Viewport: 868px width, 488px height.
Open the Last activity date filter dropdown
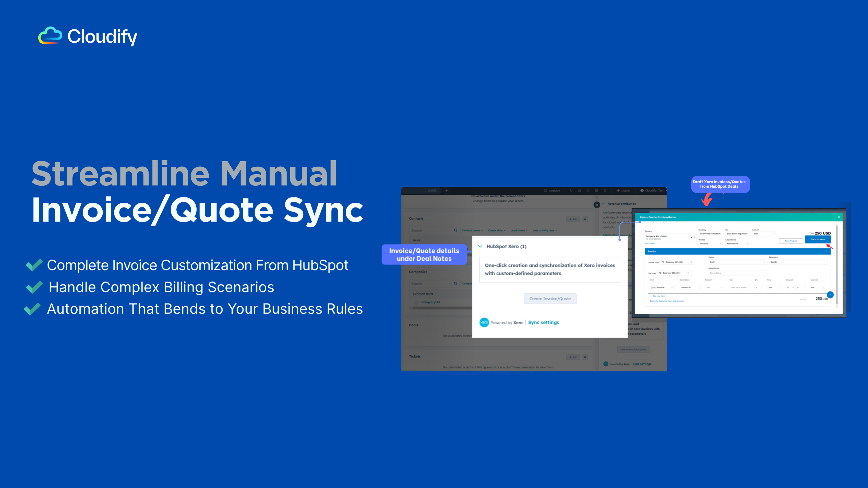tap(545, 230)
